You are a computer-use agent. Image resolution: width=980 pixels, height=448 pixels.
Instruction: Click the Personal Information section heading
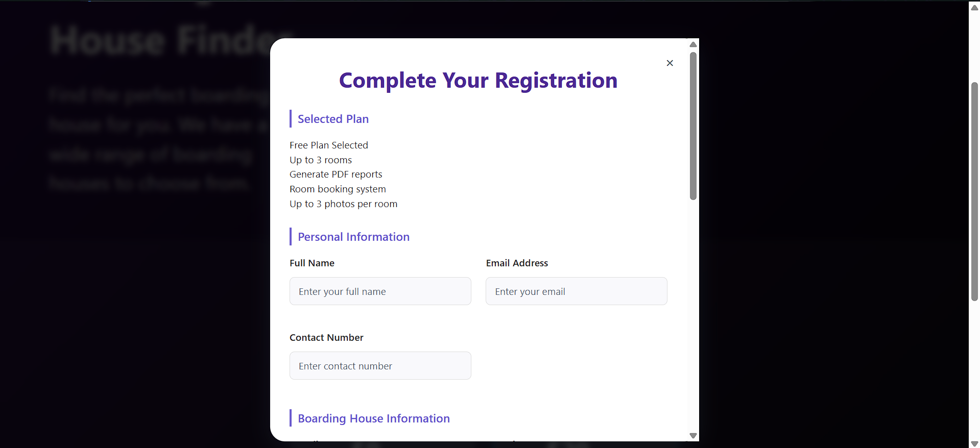353,237
